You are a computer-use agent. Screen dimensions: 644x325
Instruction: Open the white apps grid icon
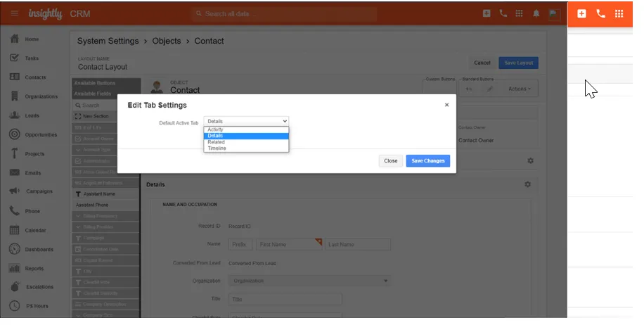[619, 13]
